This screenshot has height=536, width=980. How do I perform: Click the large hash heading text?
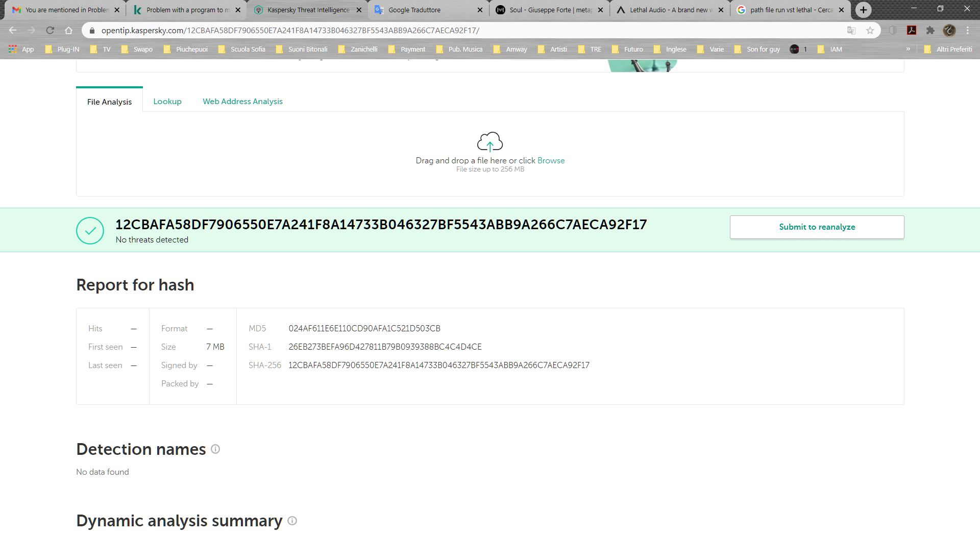[381, 225]
